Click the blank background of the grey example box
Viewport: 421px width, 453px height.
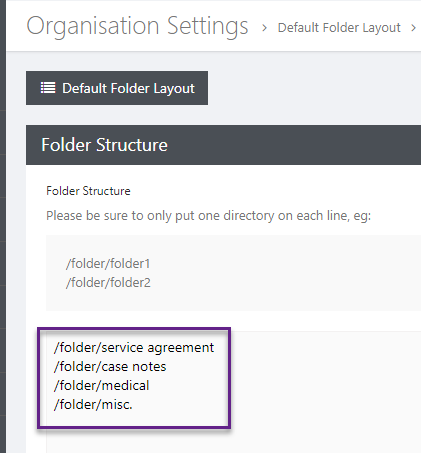coord(283,273)
